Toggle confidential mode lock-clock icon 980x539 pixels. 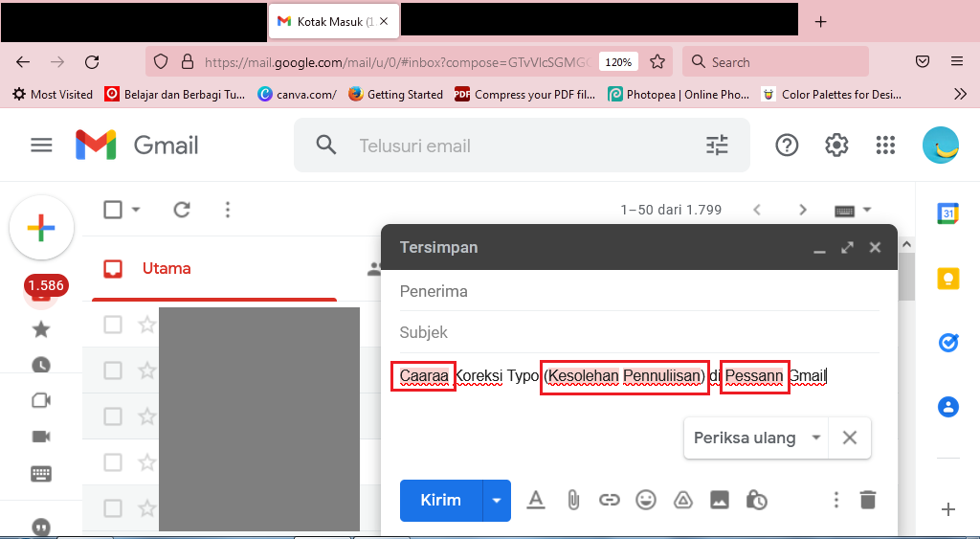(756, 500)
